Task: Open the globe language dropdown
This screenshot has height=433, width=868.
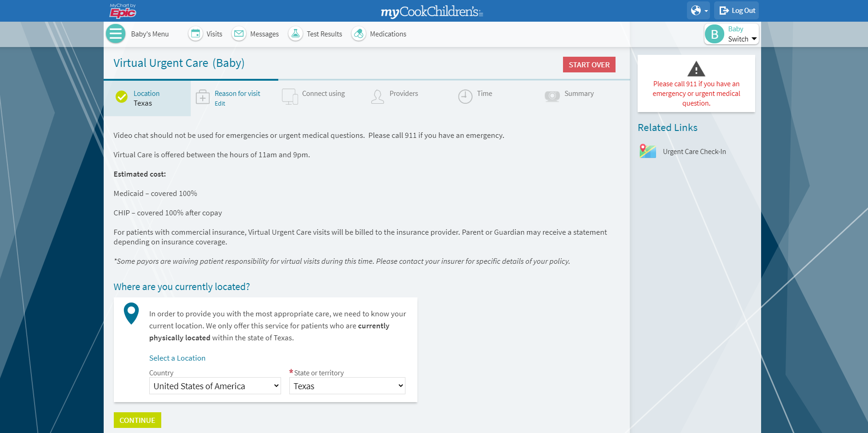Action: coord(698,11)
